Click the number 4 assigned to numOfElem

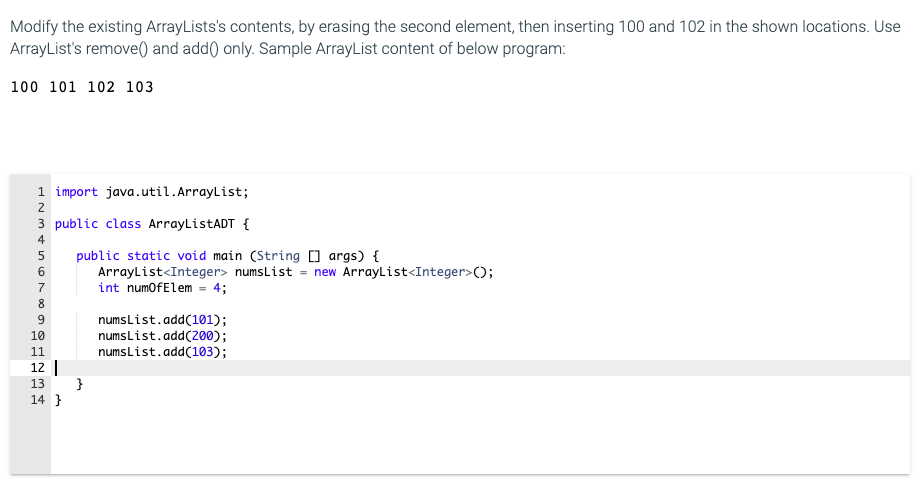216,288
